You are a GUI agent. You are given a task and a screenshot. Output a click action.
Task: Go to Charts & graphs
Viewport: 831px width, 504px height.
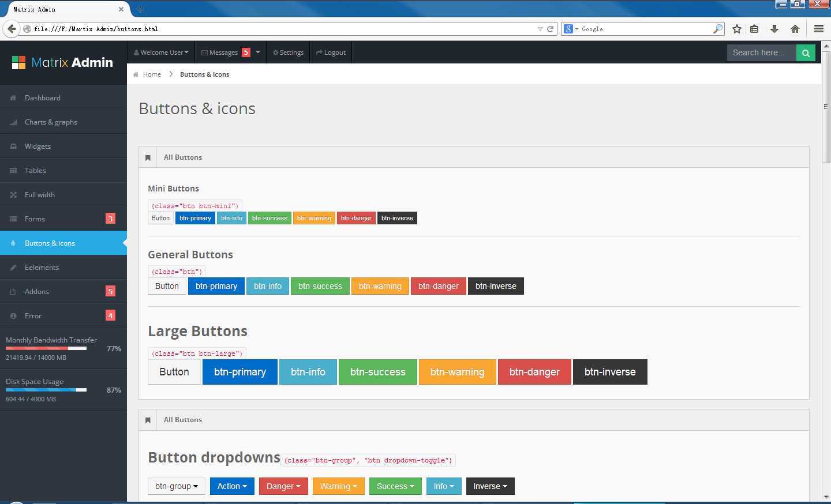(x=63, y=122)
